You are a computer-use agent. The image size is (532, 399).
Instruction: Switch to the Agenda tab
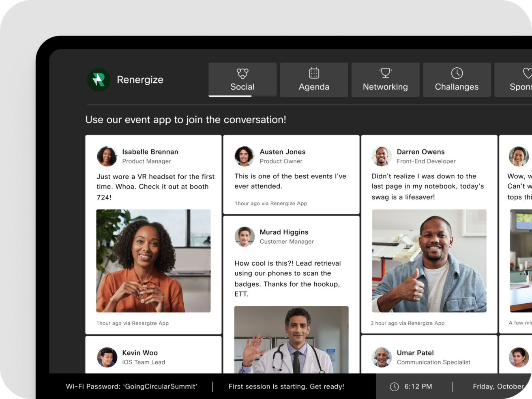pos(314,80)
